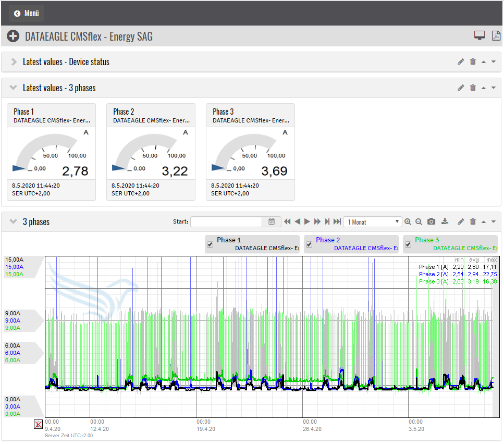Expand the Latest values - Device status panel
Screen dimensions: 504x444
(14, 61)
